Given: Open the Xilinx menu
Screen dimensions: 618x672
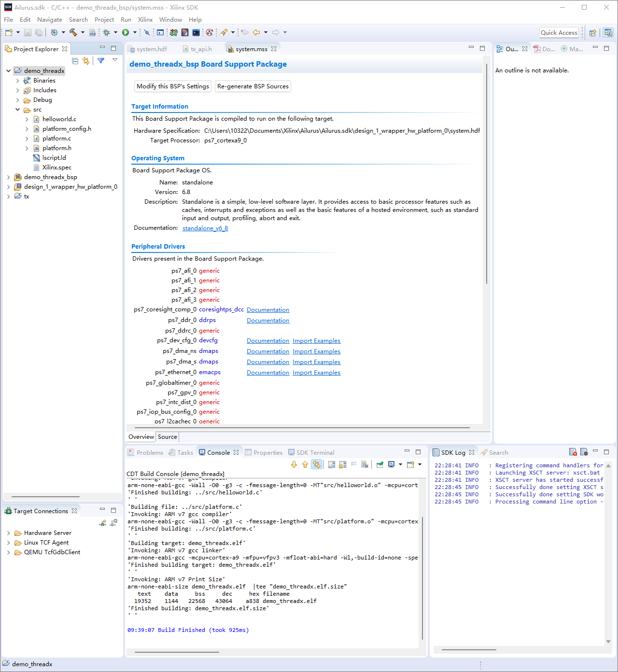Looking at the screenshot, I should point(145,20).
